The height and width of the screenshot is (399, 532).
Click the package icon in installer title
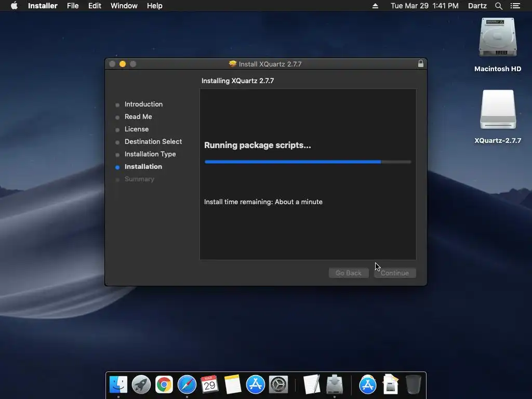pos(233,64)
